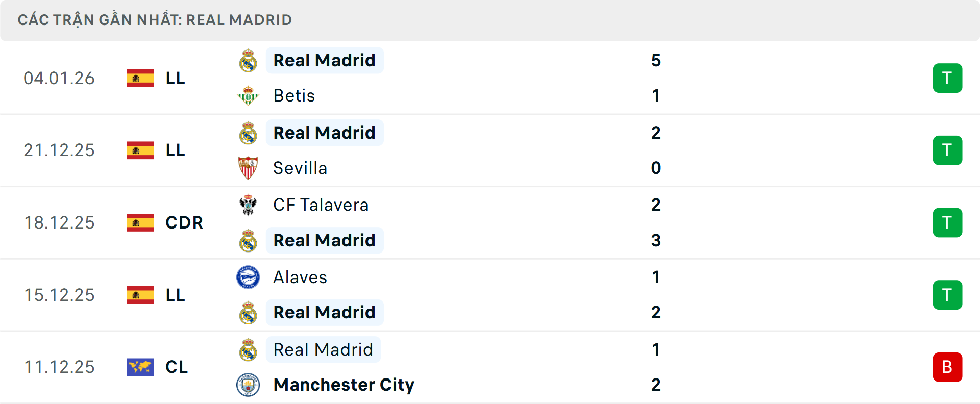Select the 21.12.25 match row
The width and height of the screenshot is (980, 404).
click(x=59, y=150)
